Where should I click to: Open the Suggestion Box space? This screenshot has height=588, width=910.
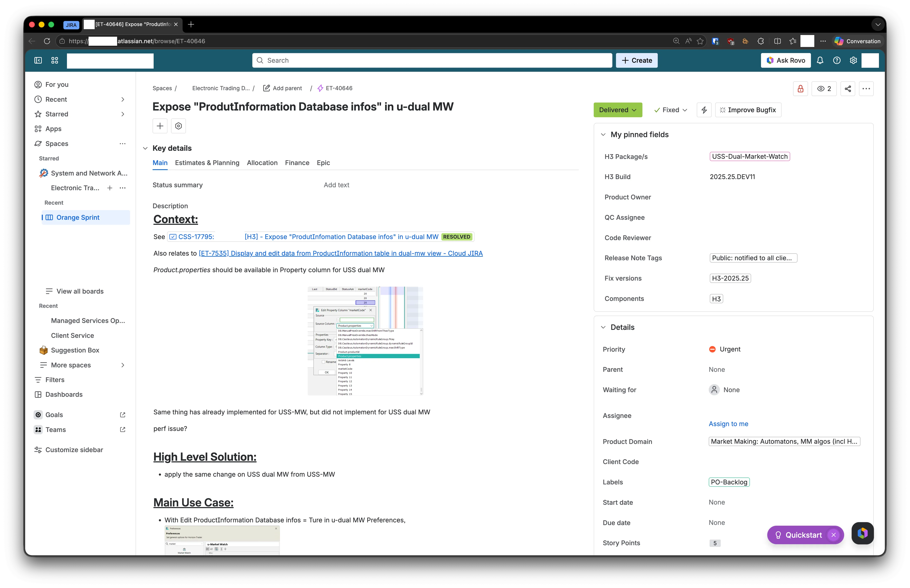click(x=75, y=350)
